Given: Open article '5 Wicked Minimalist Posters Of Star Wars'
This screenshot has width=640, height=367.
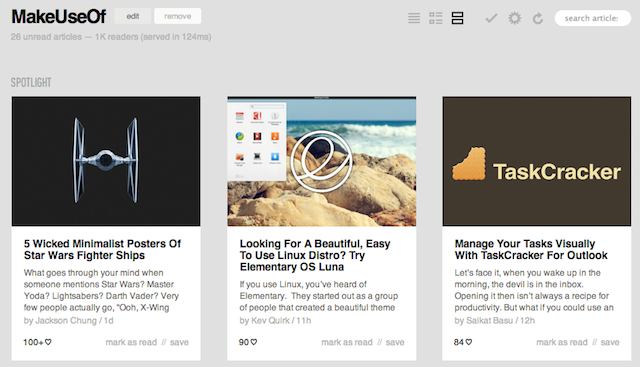Looking at the screenshot, I should [102, 249].
